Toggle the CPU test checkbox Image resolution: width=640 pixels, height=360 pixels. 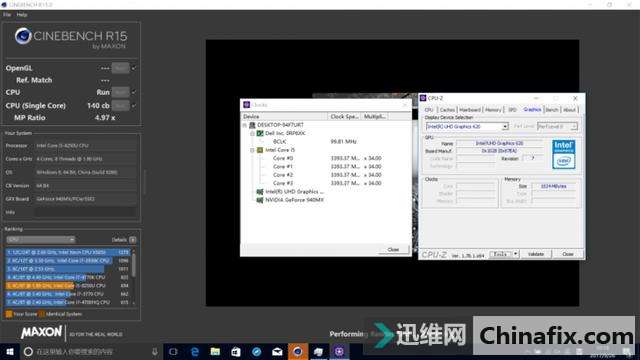click(x=134, y=92)
